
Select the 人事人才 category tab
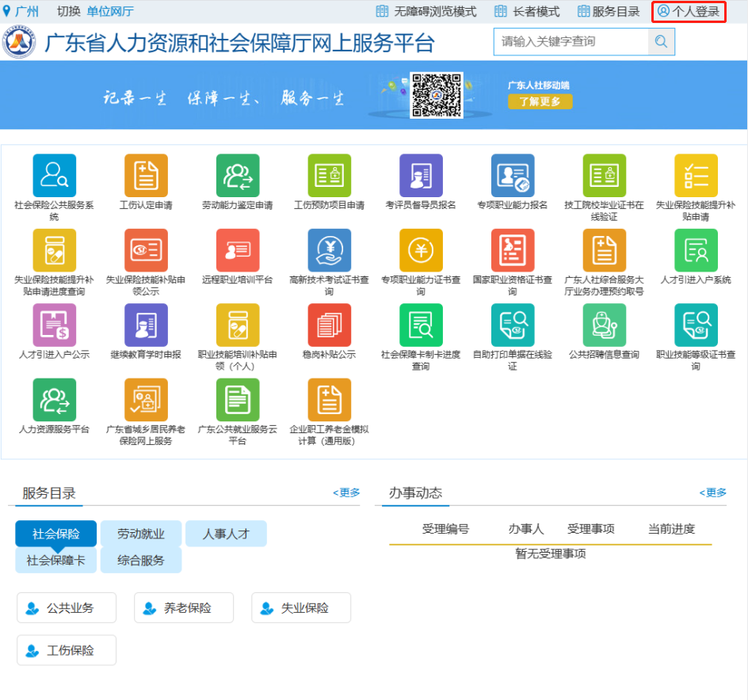tap(226, 534)
